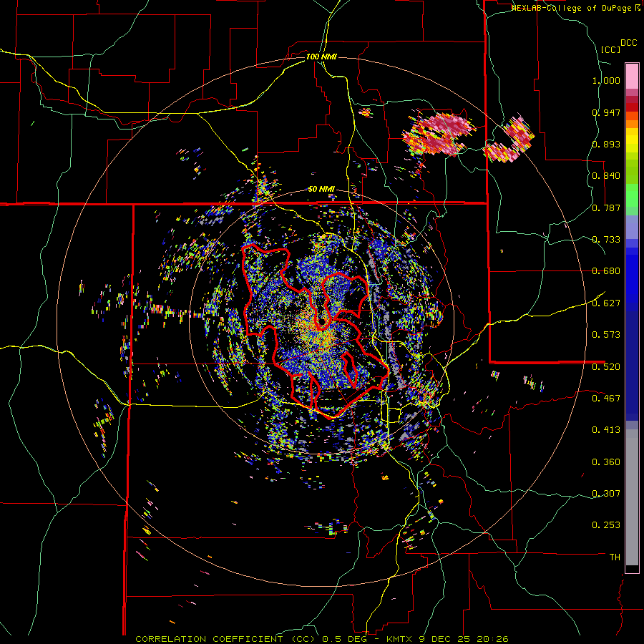Select the 0.573 scale value
The image size is (644, 644).
pos(606,335)
